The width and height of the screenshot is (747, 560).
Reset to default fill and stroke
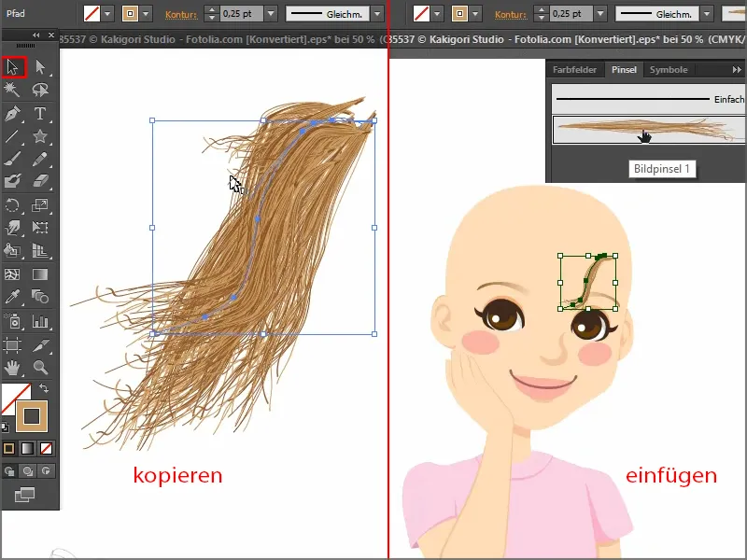pyautogui.click(x=5, y=427)
